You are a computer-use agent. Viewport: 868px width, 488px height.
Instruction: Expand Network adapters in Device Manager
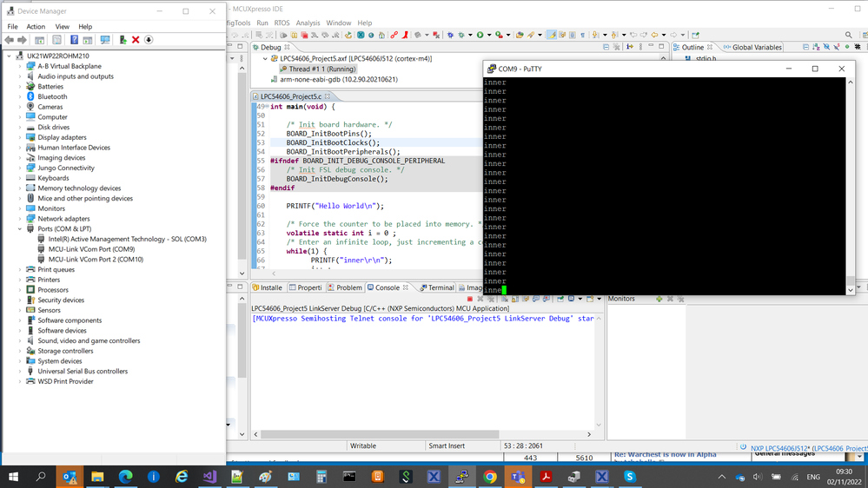point(20,219)
